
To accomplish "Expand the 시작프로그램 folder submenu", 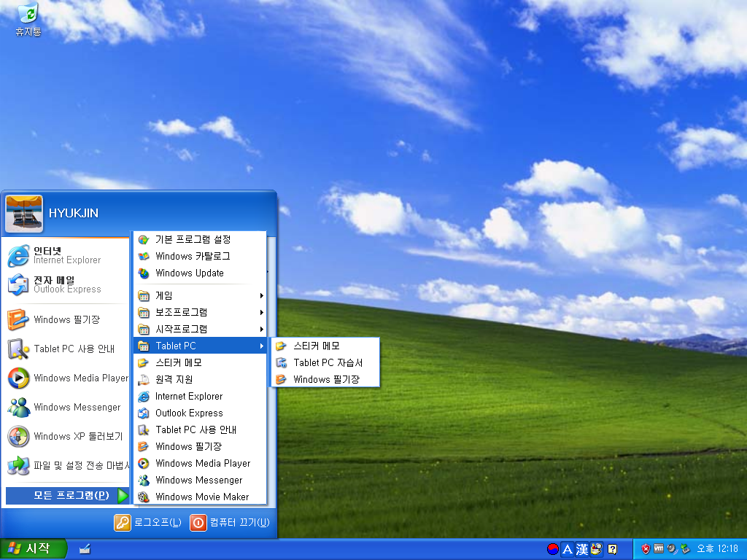I will pyautogui.click(x=199, y=329).
